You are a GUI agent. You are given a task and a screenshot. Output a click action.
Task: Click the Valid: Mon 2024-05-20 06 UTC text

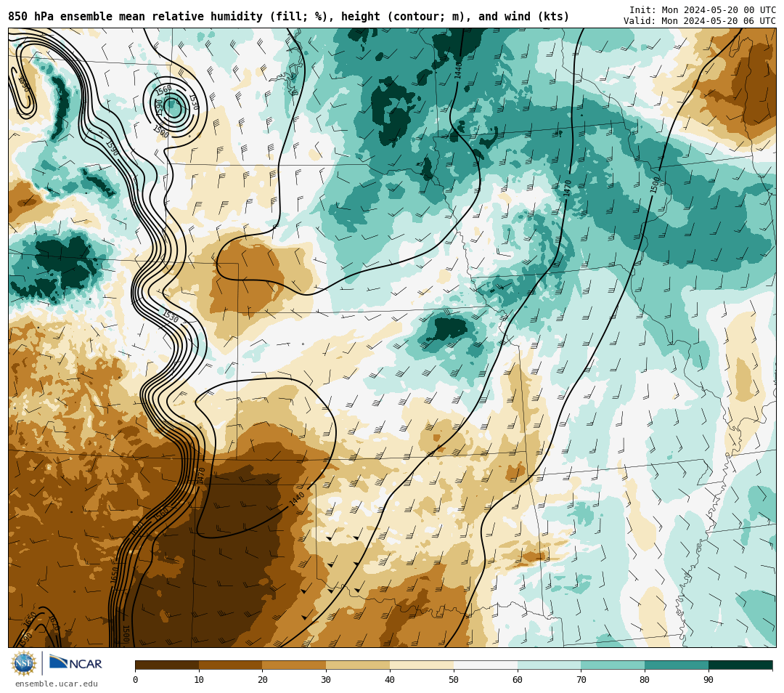[700, 20]
